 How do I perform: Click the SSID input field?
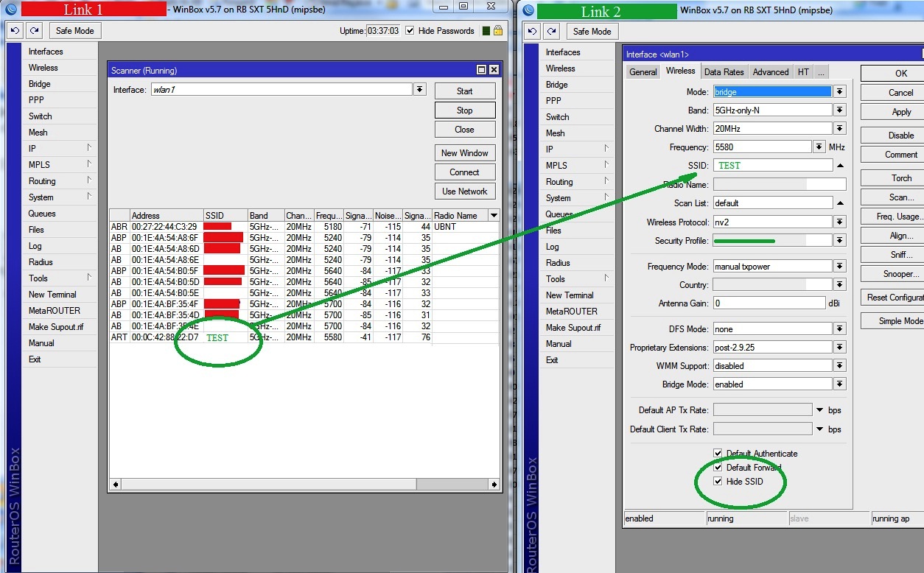pyautogui.click(x=772, y=166)
